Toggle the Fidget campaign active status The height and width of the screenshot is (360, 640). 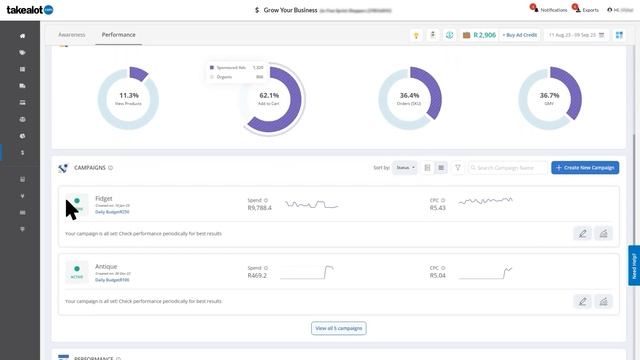click(x=77, y=204)
